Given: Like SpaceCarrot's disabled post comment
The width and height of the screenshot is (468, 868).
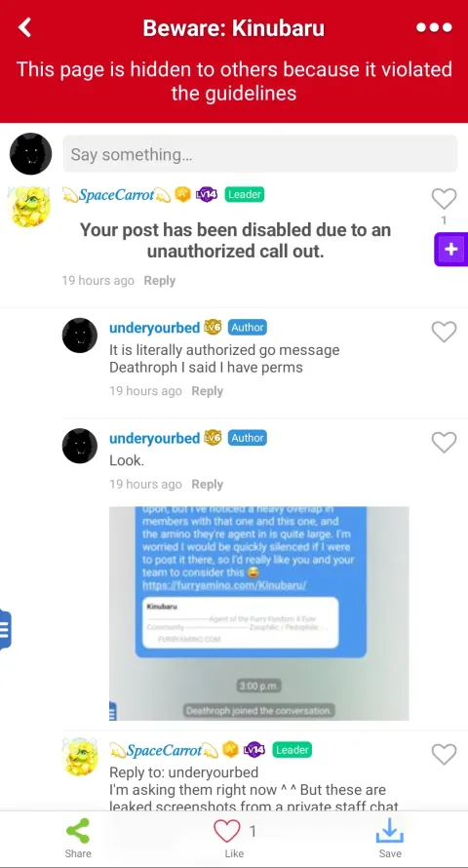Looking at the screenshot, I should tap(444, 199).
